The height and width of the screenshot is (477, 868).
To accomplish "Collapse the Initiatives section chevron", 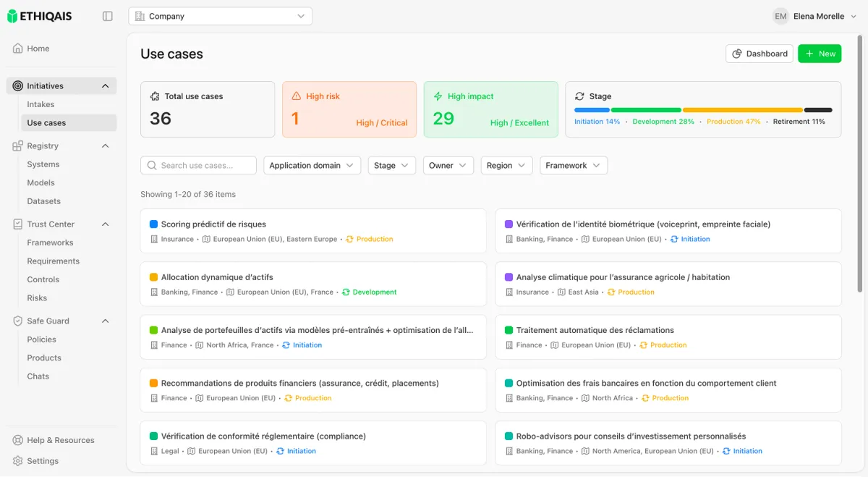I will [x=105, y=86].
